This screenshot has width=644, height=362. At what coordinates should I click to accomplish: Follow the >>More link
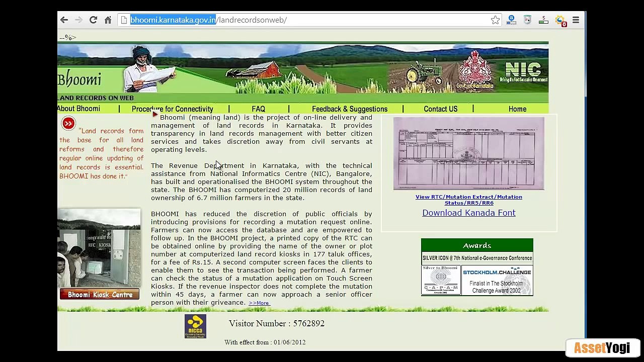pyautogui.click(x=259, y=303)
